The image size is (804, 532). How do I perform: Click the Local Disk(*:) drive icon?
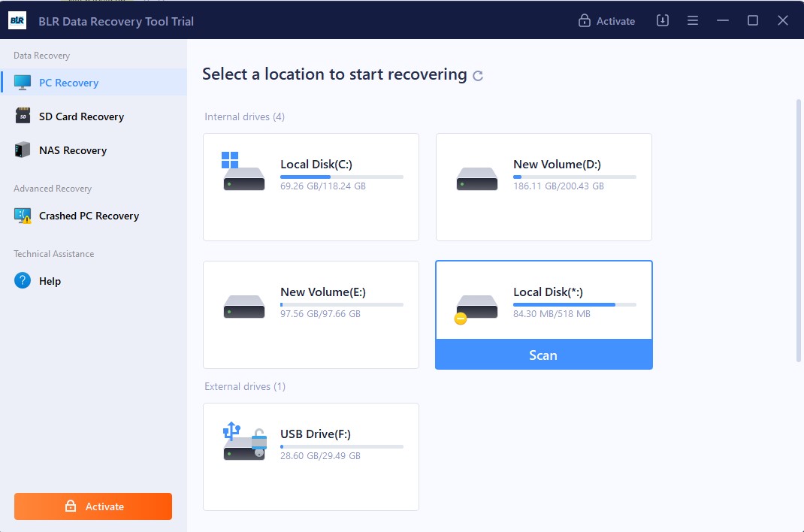[476, 309]
